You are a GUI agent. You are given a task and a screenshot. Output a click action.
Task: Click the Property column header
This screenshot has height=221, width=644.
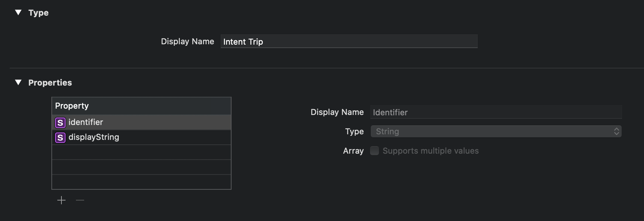(x=141, y=106)
